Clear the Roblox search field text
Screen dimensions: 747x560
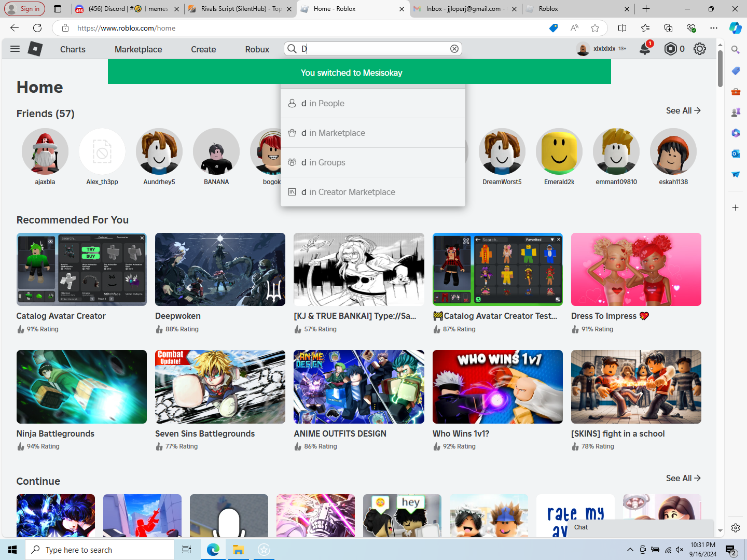[454, 49]
